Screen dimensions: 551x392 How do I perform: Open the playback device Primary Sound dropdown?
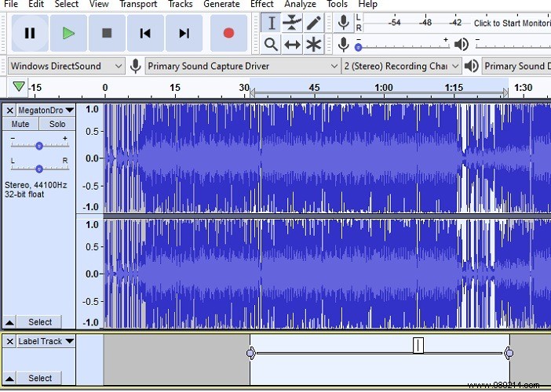[x=516, y=66]
